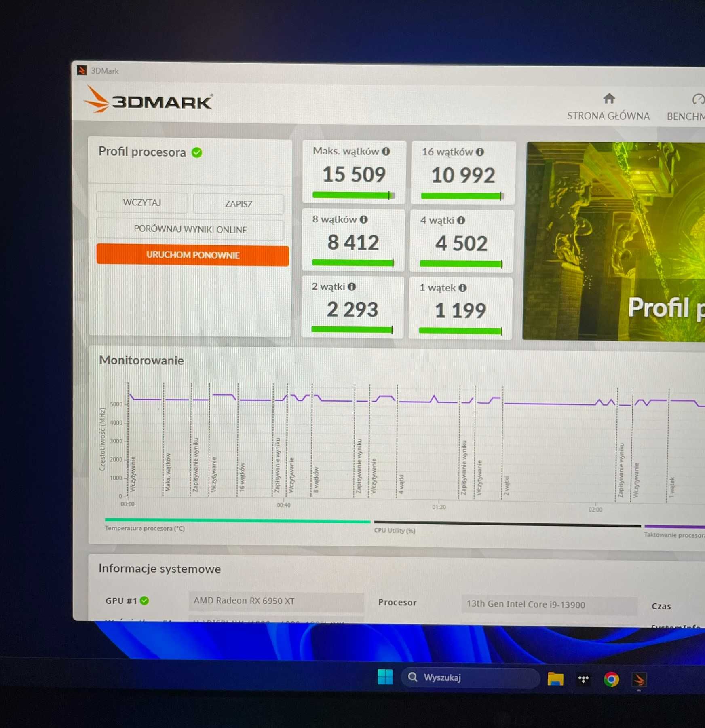Click the Wyszukaj taskbar search box
The width and height of the screenshot is (705, 728).
pyautogui.click(x=470, y=677)
